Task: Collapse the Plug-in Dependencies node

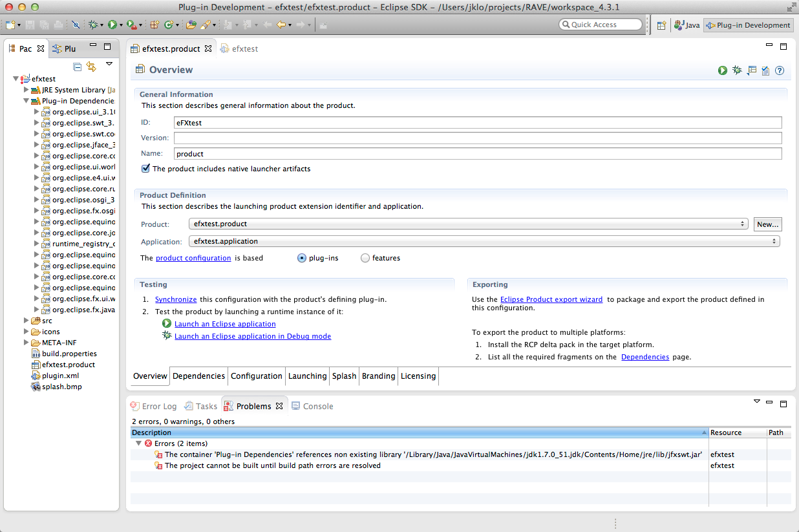Action: point(27,101)
